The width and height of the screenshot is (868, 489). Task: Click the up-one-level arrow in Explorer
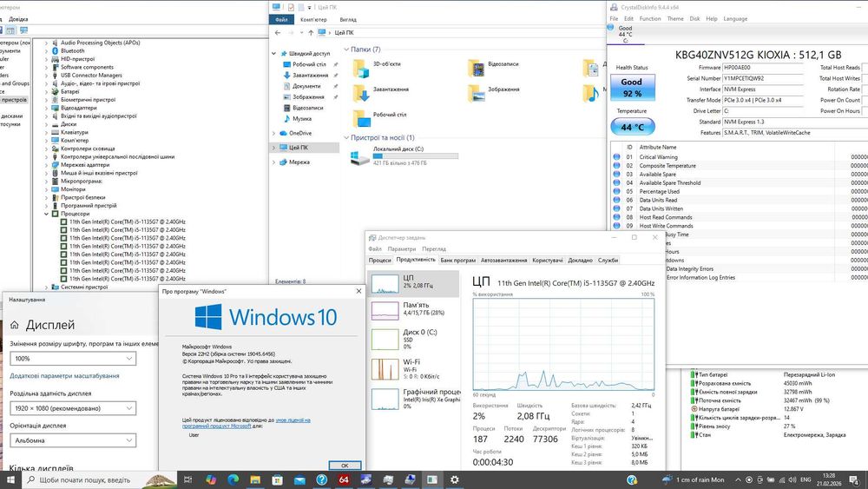tap(311, 33)
